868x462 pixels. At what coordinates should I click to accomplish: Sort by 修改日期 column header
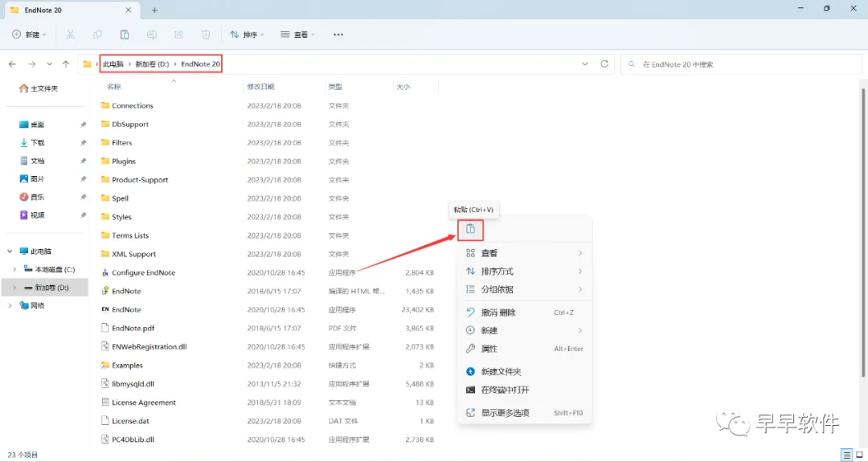[260, 87]
